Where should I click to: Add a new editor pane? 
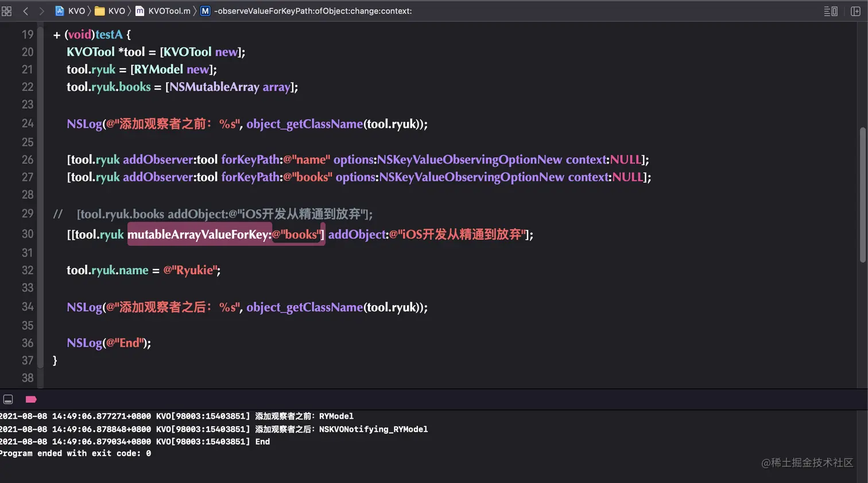[855, 11]
